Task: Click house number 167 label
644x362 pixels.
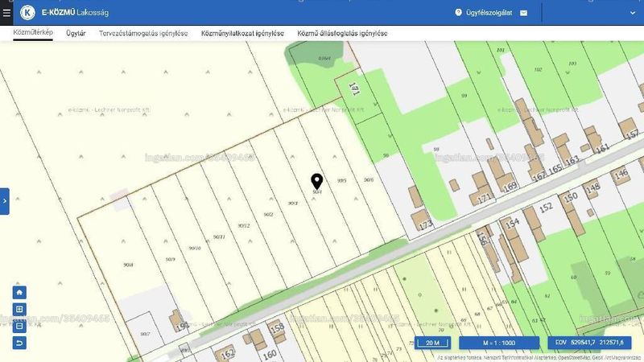Action: 539,175
